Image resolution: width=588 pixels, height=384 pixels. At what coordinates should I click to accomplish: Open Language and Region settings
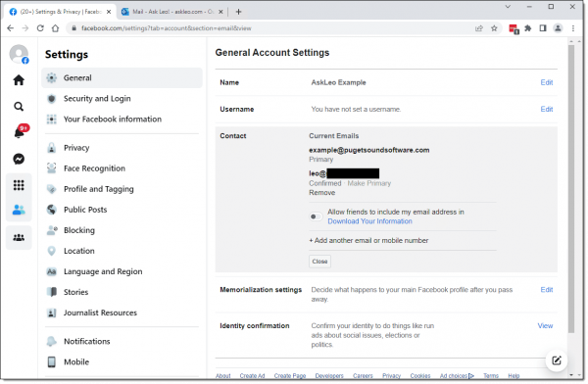122,271
